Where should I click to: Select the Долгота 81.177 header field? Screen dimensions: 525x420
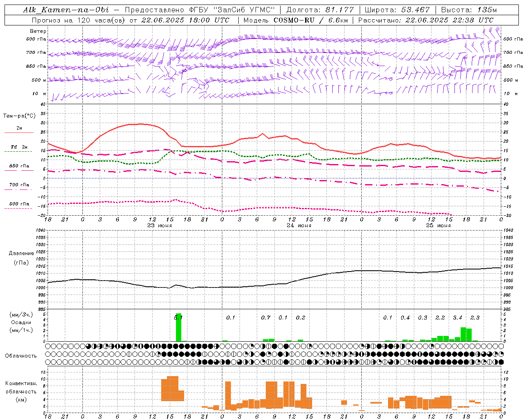320,10
